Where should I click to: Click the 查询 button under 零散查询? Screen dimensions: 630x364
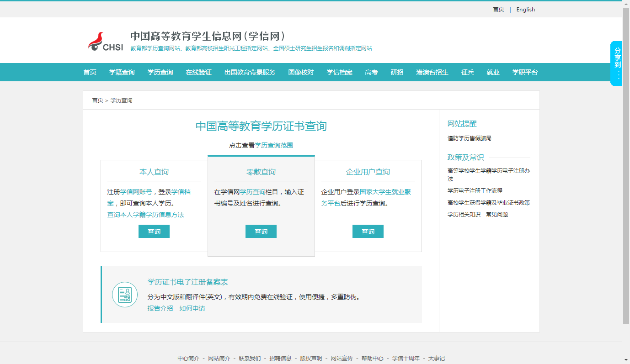click(261, 232)
